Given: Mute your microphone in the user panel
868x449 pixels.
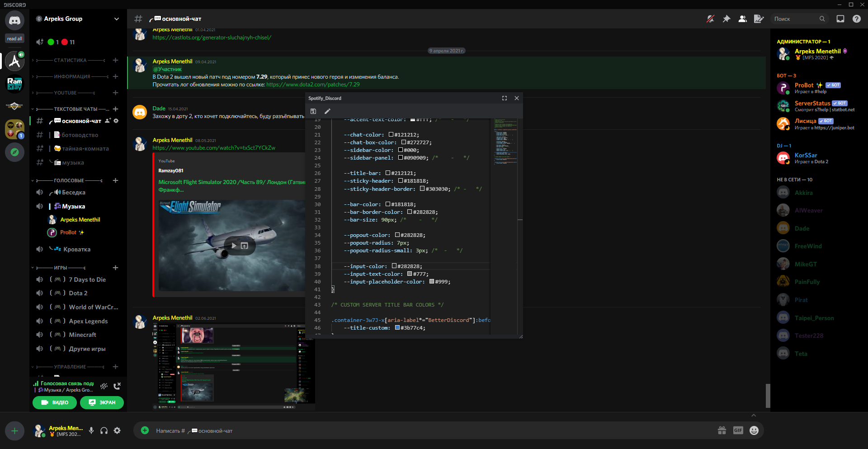Looking at the screenshot, I should point(91,430).
